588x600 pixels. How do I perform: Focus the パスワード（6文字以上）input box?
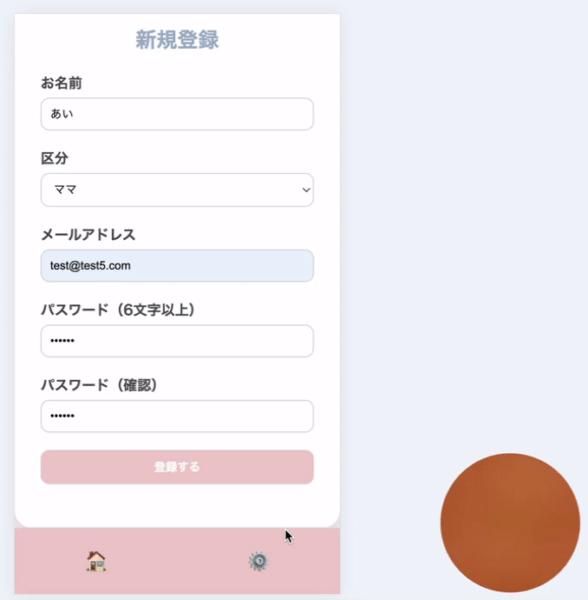177,341
